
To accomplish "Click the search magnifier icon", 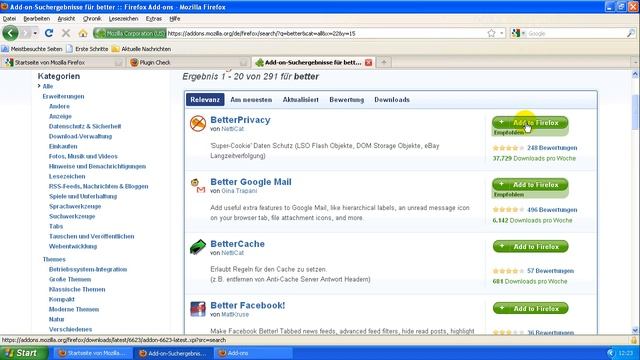I will pyautogui.click(x=631, y=33).
